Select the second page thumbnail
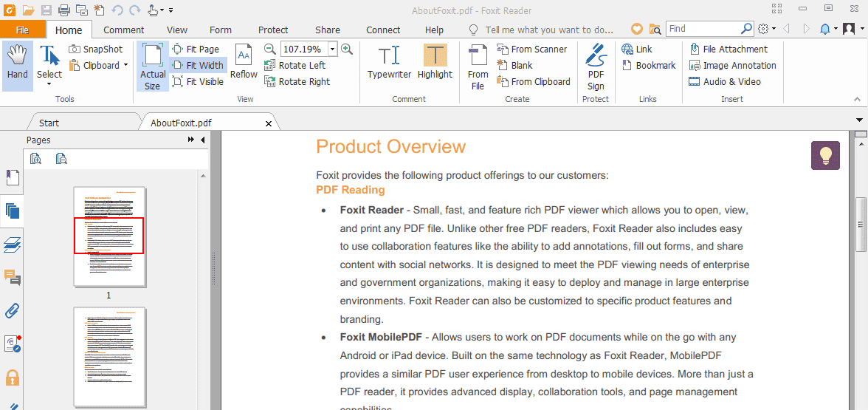The image size is (868, 410). pyautogui.click(x=109, y=358)
